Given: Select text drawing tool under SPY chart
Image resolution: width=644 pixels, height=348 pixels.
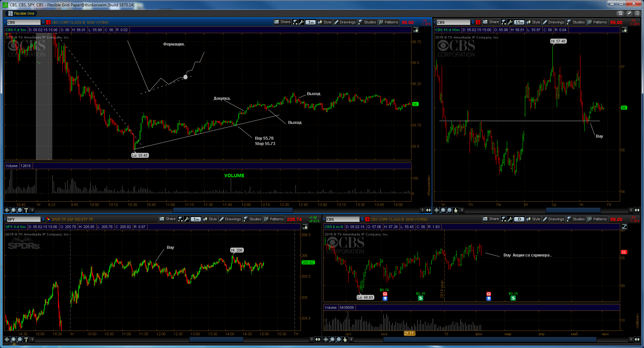Looking at the screenshot, I should 26,339.
